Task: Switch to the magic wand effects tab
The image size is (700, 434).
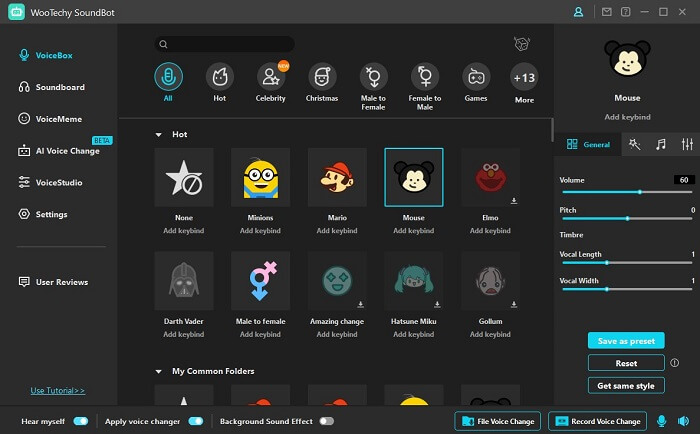Action: point(634,144)
